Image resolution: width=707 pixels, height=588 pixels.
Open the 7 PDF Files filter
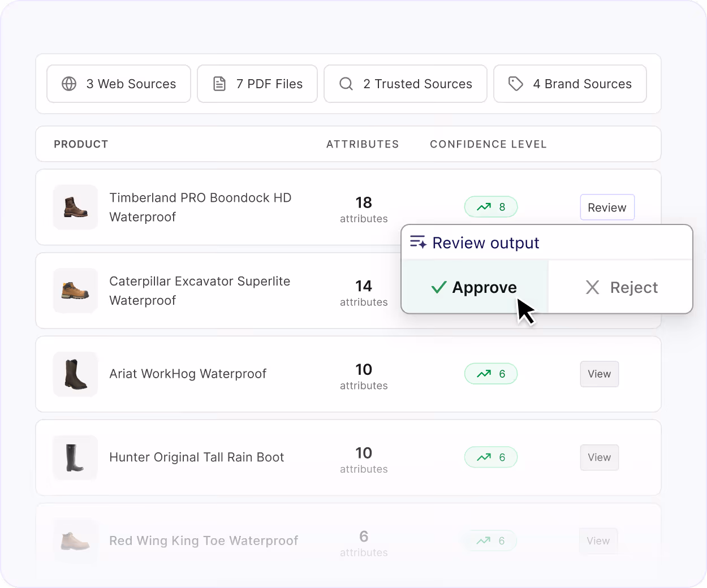[257, 84]
